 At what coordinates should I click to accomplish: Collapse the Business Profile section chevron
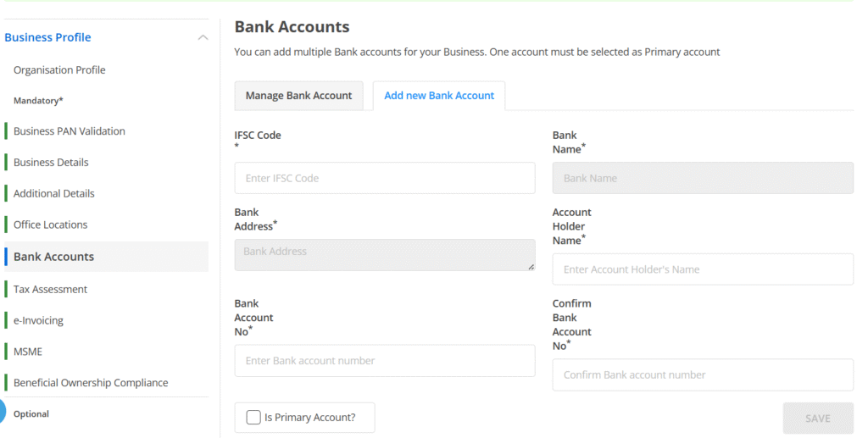pos(202,37)
